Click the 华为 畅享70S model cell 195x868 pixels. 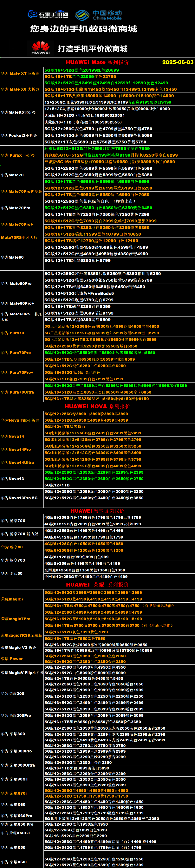click(22, 560)
